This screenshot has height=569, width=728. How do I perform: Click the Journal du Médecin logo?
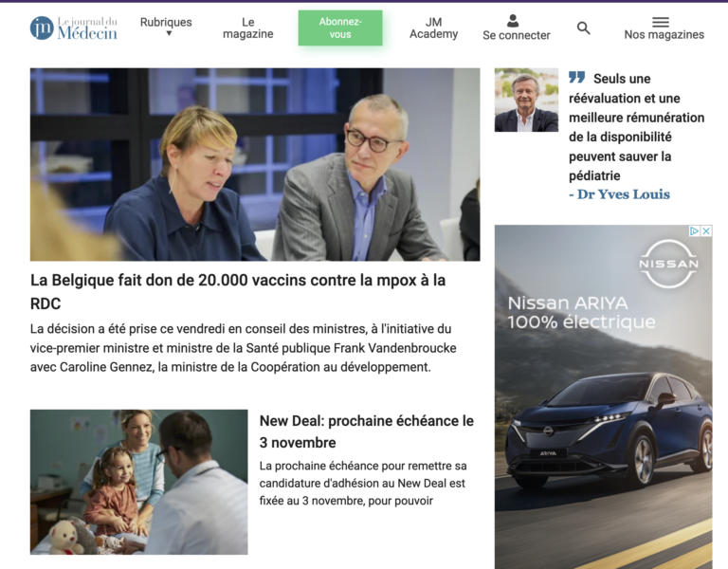point(73,28)
